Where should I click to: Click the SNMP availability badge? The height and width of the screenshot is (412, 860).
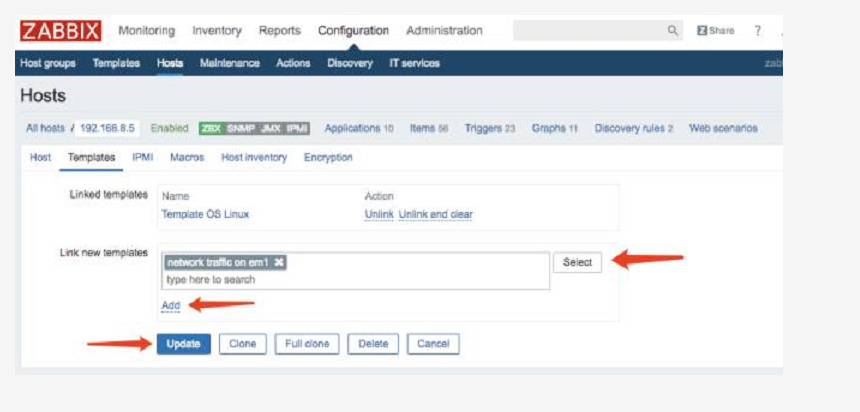[240, 128]
